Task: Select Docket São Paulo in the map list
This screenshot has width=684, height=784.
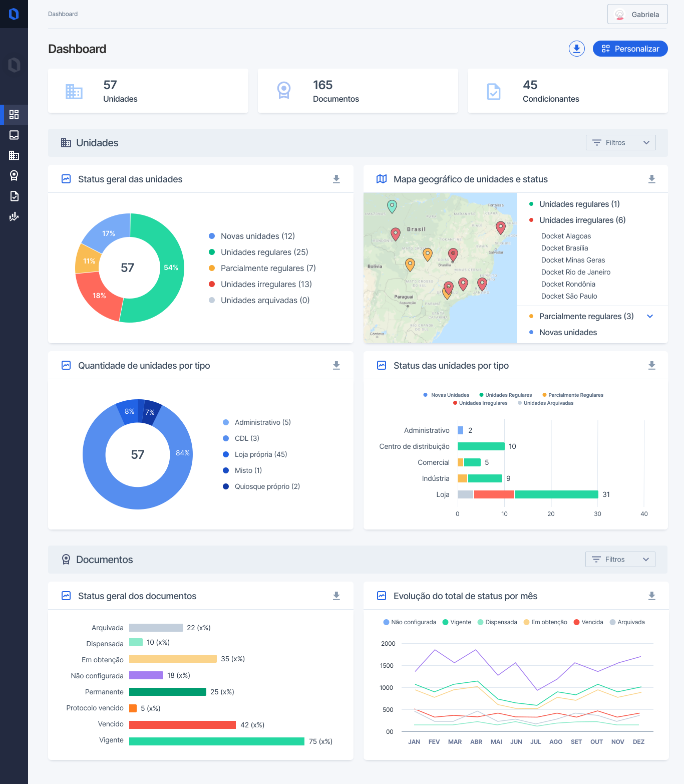Action: pos(569,296)
